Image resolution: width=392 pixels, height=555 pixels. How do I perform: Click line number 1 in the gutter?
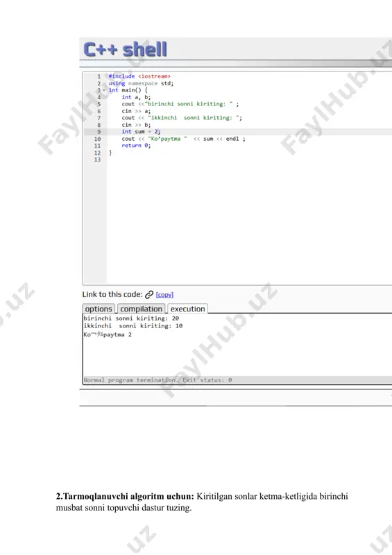[99, 76]
